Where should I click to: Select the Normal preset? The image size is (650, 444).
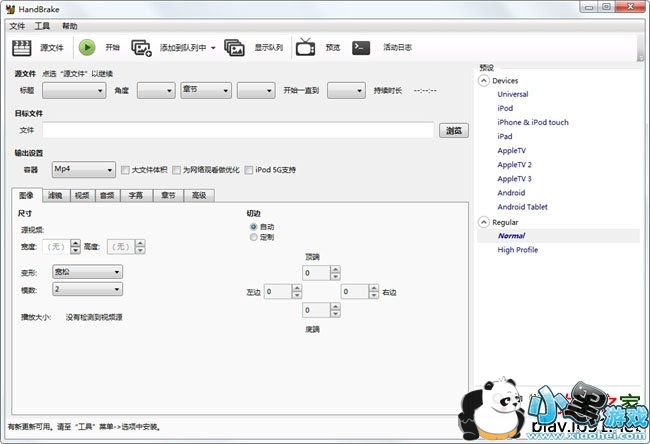512,236
